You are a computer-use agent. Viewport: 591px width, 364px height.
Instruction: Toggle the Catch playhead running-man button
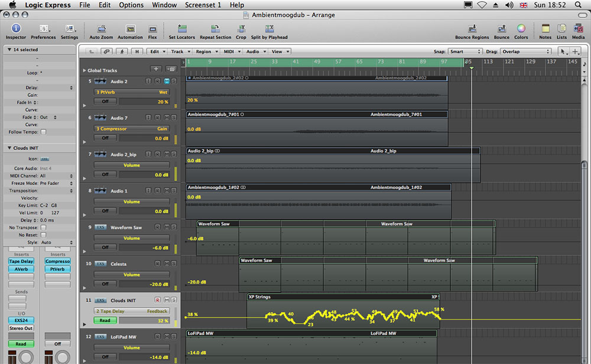[122, 51]
